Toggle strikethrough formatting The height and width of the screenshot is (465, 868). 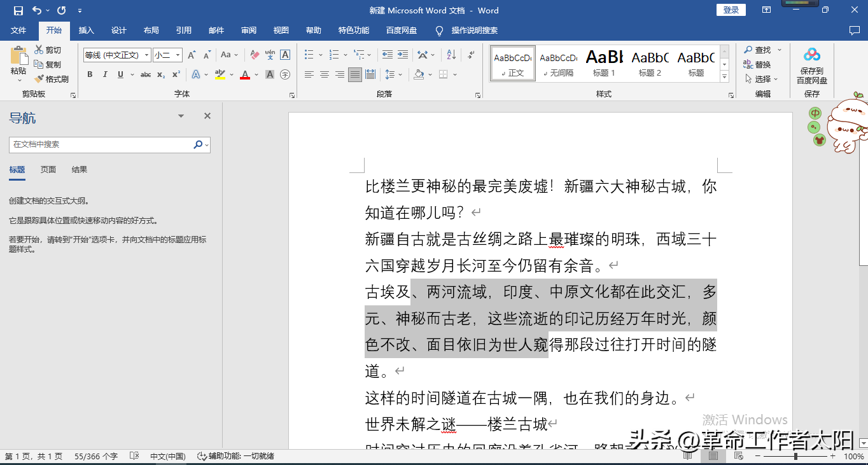pyautogui.click(x=146, y=74)
